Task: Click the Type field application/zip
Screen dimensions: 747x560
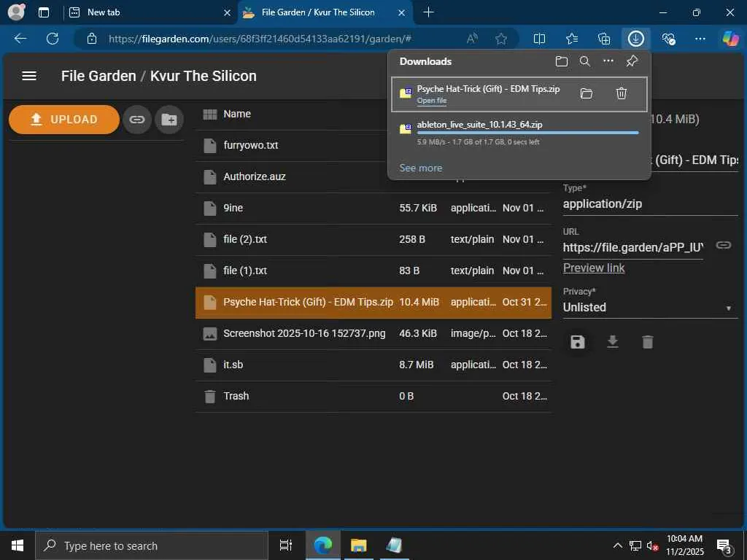Action: 650,204
